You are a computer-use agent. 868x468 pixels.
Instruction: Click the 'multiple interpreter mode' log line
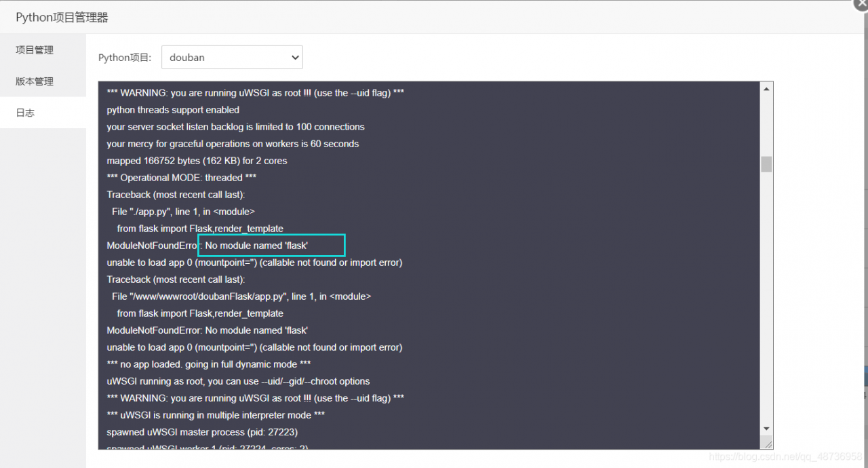(x=216, y=415)
